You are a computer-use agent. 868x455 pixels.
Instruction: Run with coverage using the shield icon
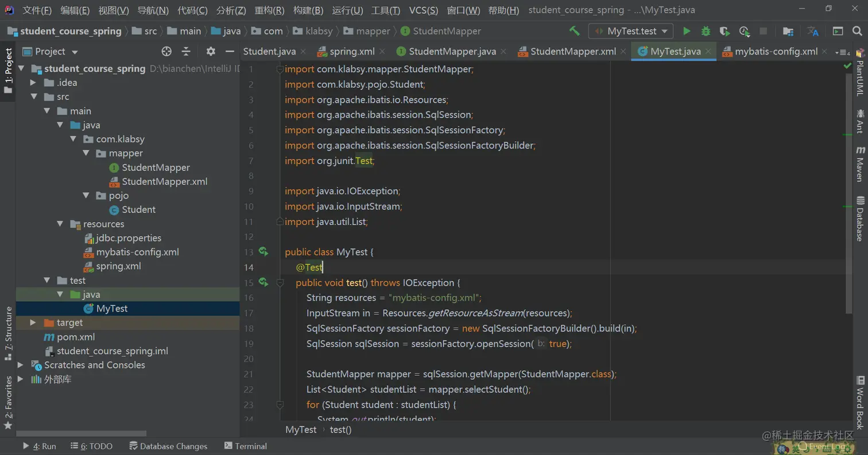(x=724, y=31)
